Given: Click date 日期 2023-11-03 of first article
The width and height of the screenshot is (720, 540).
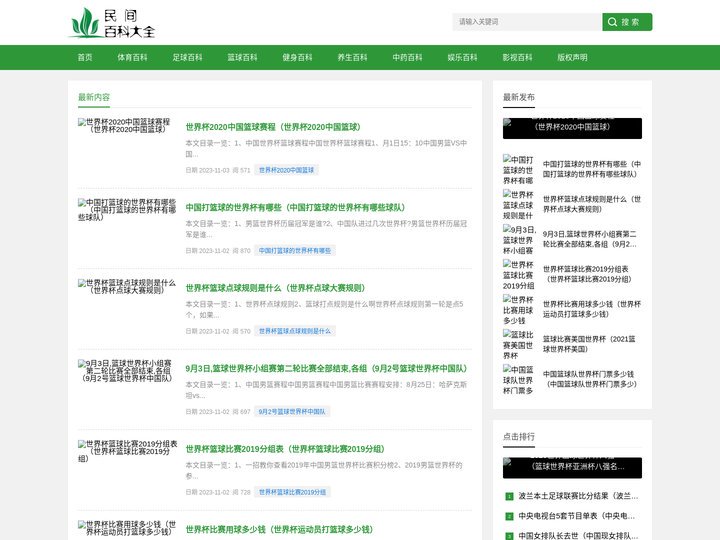Looking at the screenshot, I should [x=207, y=170].
